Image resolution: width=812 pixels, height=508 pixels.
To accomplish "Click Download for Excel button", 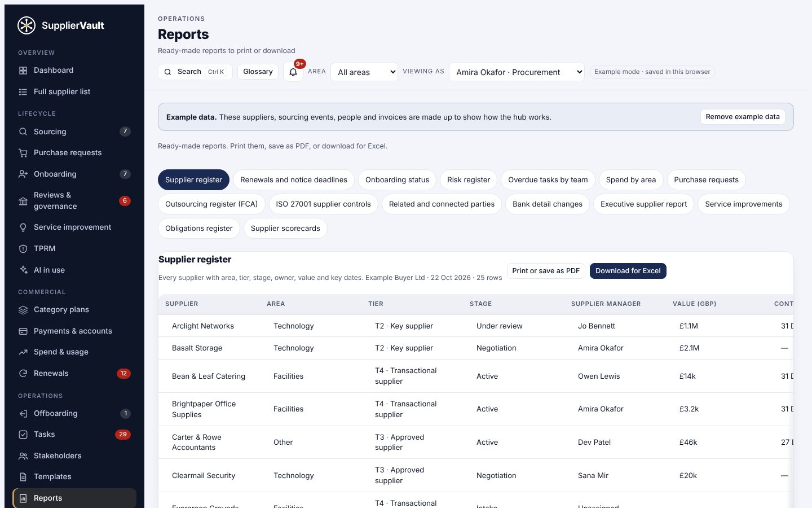I will pyautogui.click(x=628, y=271).
